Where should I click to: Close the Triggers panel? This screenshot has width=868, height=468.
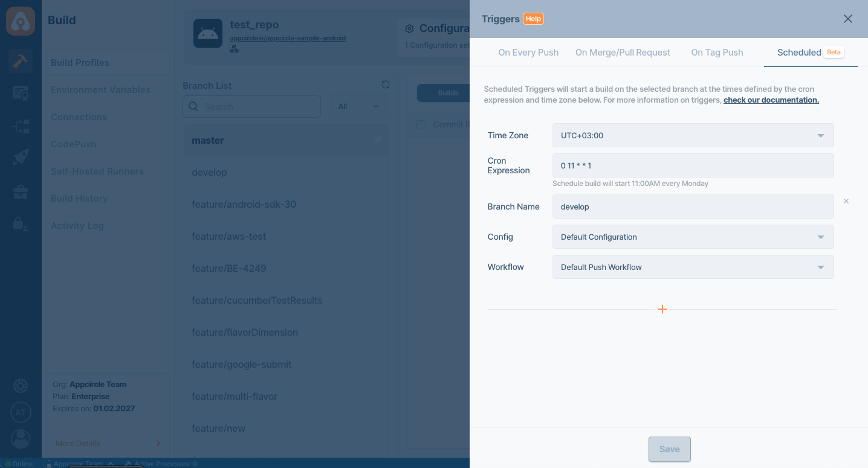tap(848, 19)
